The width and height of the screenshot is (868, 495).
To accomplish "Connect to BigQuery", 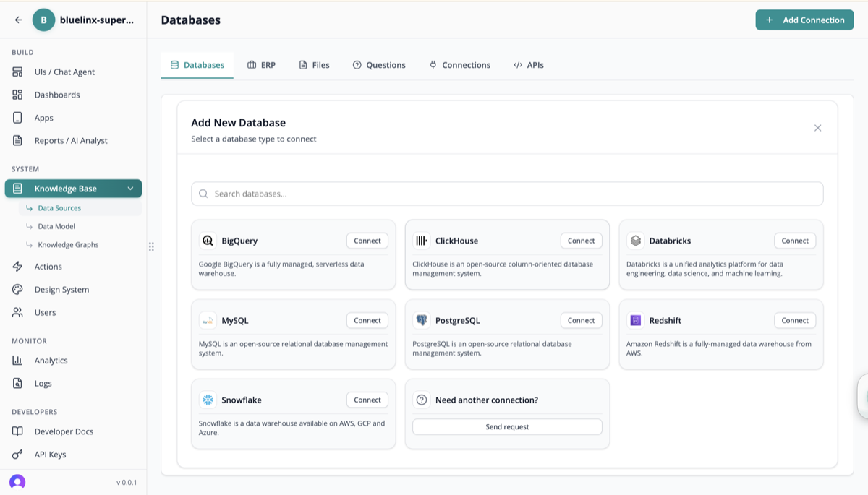I will tap(367, 241).
